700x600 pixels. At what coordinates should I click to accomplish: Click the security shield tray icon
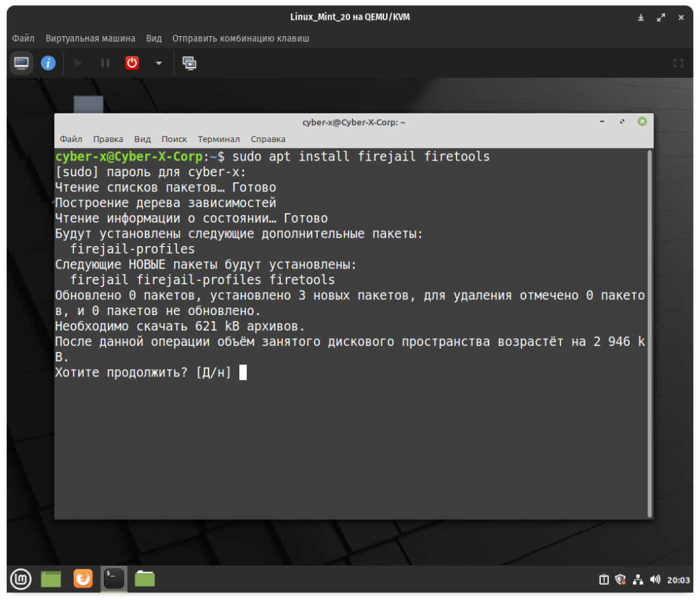point(620,579)
